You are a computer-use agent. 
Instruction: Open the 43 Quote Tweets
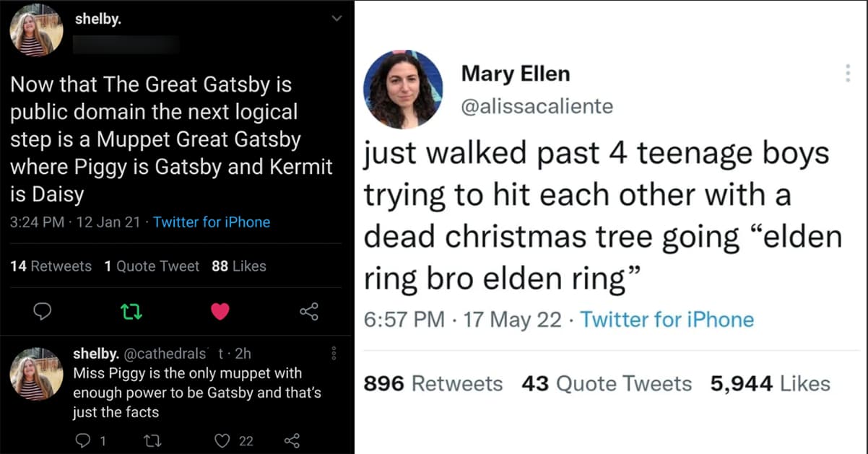pos(606,383)
